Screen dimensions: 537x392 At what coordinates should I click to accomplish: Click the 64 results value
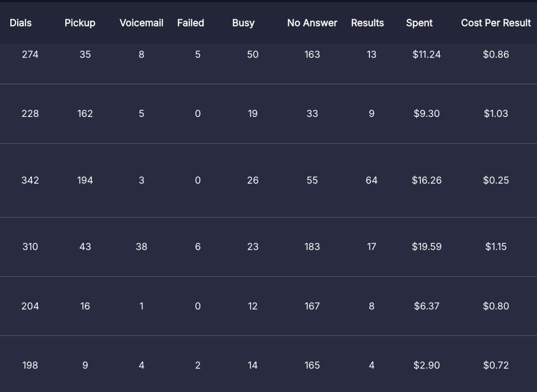click(x=371, y=180)
